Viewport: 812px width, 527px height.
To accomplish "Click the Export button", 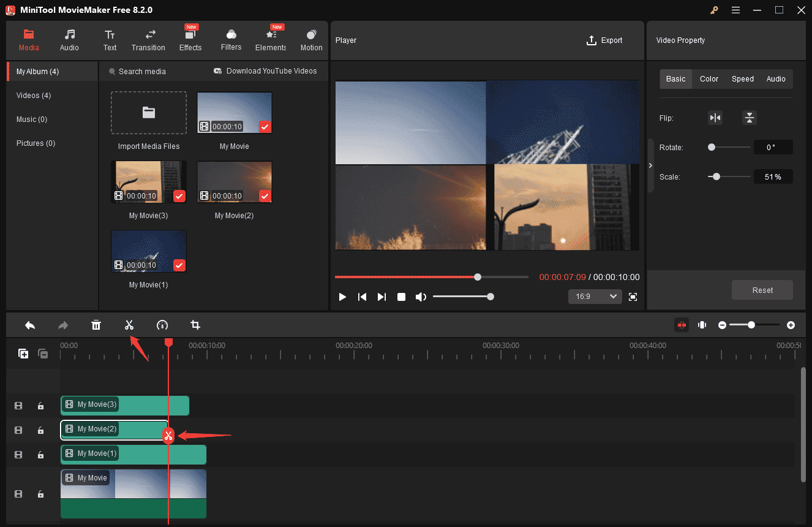I will tap(604, 40).
